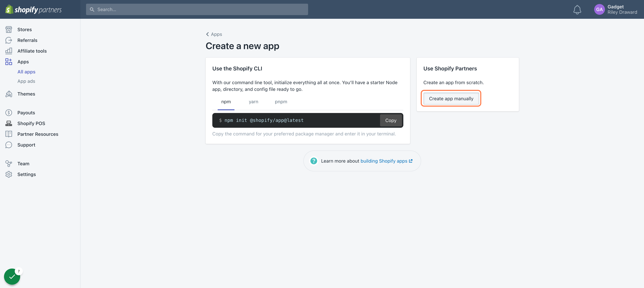Image resolution: width=644 pixels, height=288 pixels.
Task: Open Gadget account menu
Action: [615, 10]
